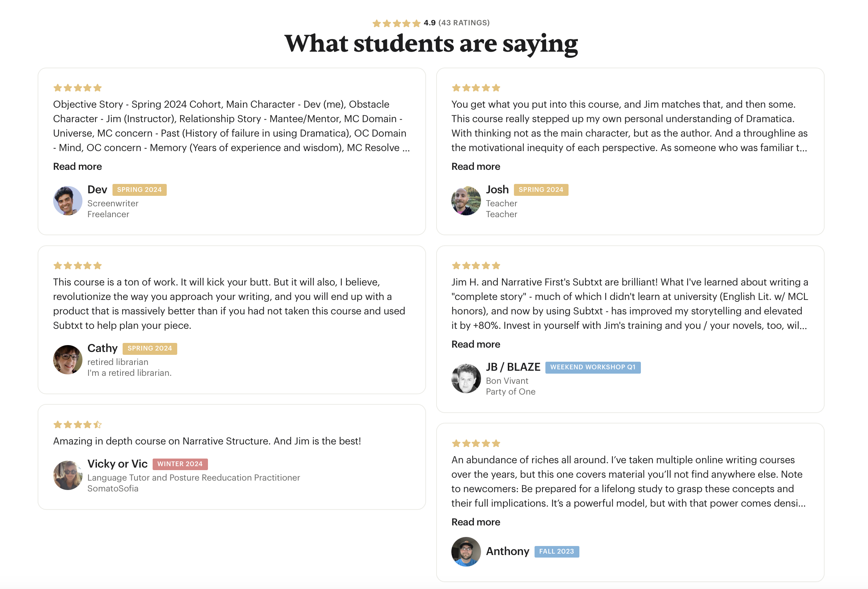Click the Spring 2024 badge beside Josh
This screenshot has height=589, width=868.
click(540, 190)
